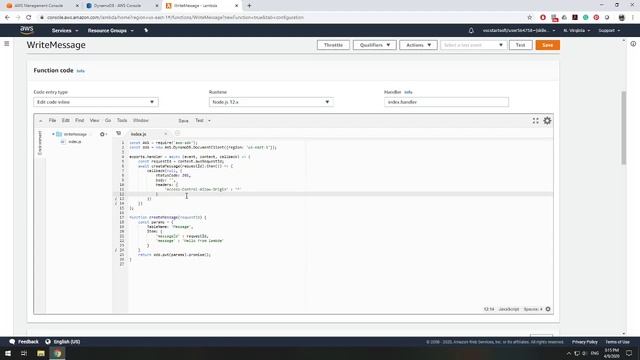Open editor preferences gear icon
640x360 pixels.
tap(547, 120)
